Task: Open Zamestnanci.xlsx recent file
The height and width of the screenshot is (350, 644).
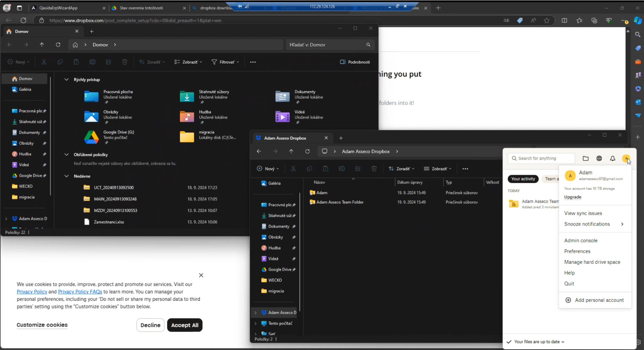Action: click(x=109, y=222)
